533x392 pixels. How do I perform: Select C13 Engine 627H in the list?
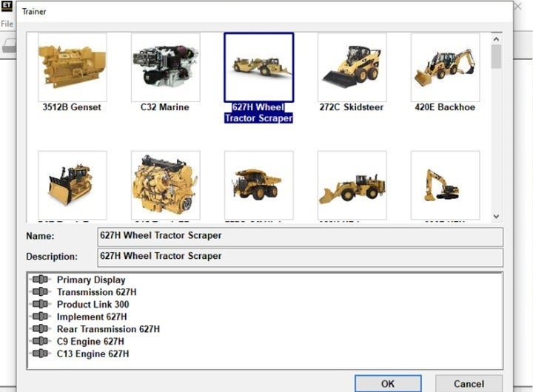pos(93,354)
